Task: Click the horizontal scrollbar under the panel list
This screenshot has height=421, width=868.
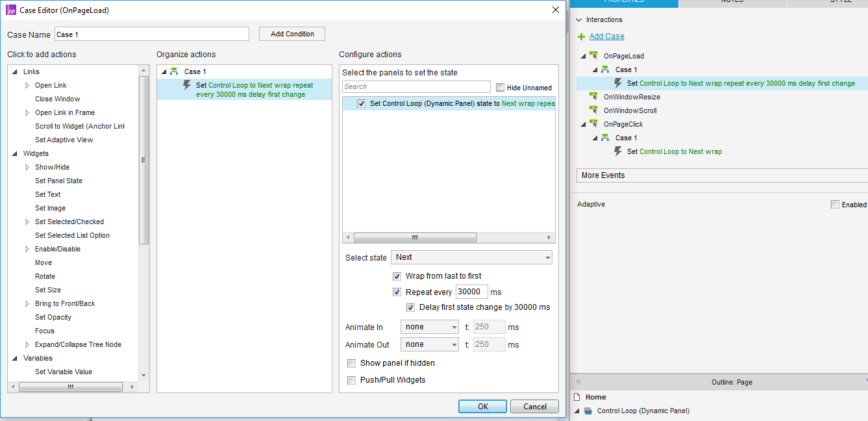Action: [415, 238]
